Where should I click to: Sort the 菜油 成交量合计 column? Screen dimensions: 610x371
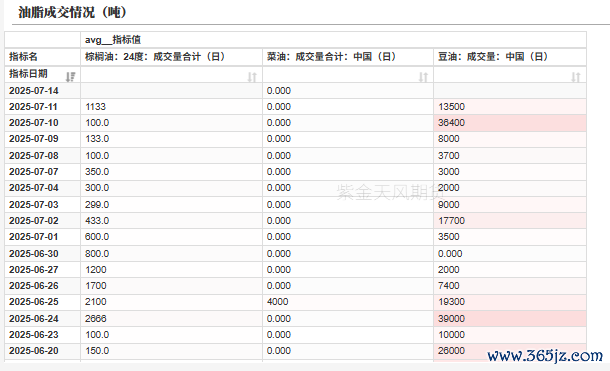[423, 77]
